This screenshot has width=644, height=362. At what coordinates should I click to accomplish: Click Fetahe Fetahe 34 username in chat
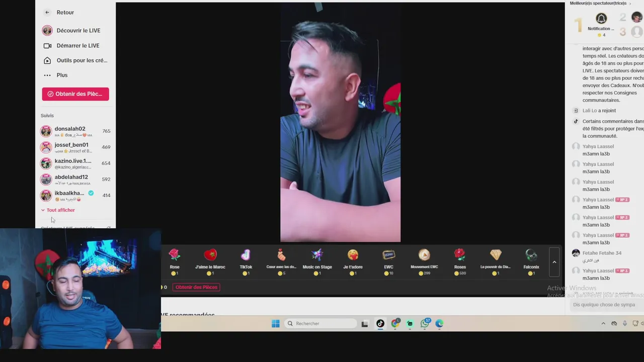(x=602, y=253)
